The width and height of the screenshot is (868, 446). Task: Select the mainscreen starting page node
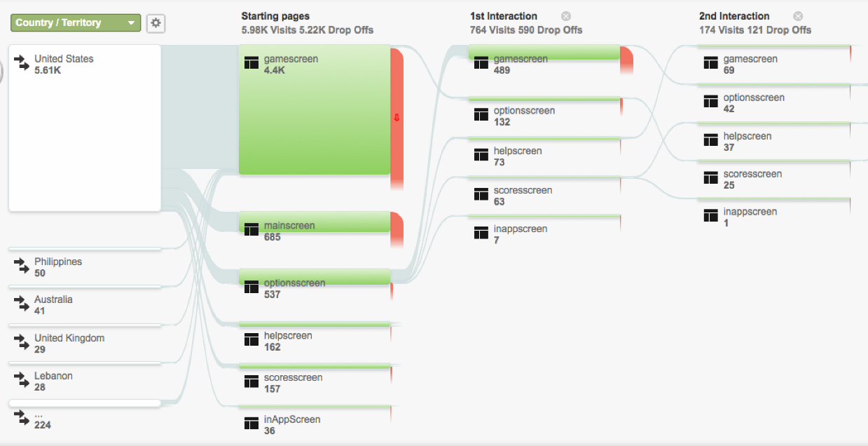[x=315, y=222]
